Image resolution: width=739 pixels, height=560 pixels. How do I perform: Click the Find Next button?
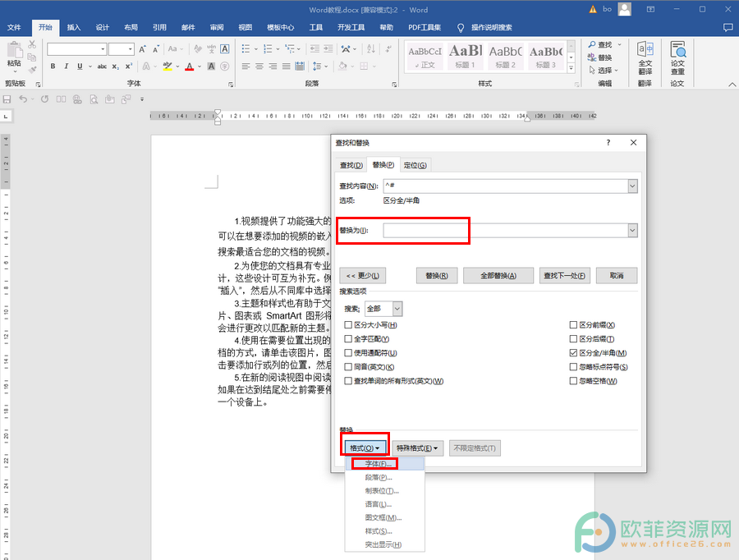[x=564, y=276]
